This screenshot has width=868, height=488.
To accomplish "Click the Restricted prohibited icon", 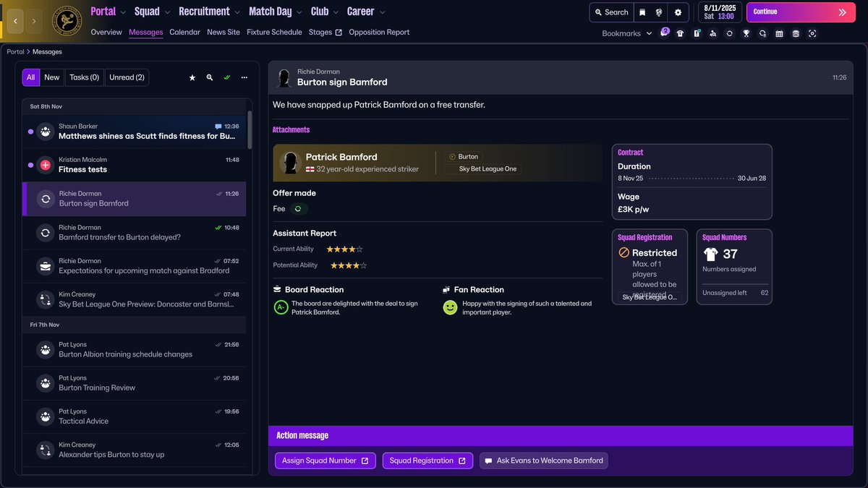I will [x=624, y=253].
